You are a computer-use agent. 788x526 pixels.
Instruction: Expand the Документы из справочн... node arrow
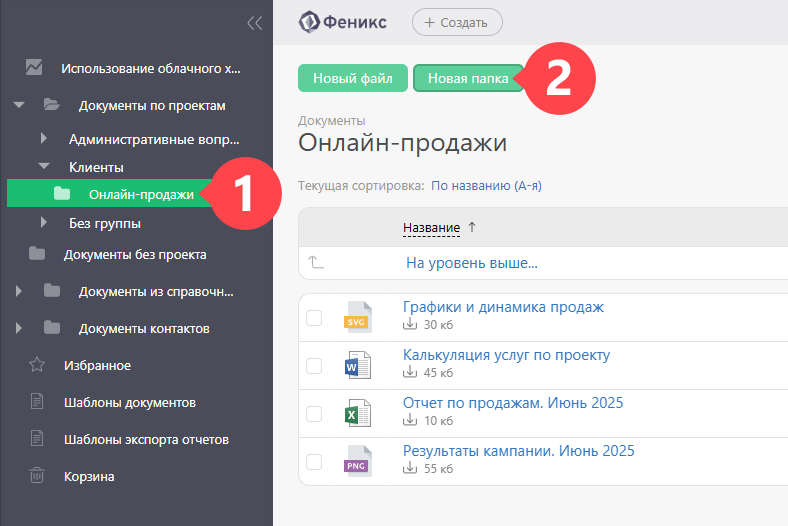click(x=19, y=291)
